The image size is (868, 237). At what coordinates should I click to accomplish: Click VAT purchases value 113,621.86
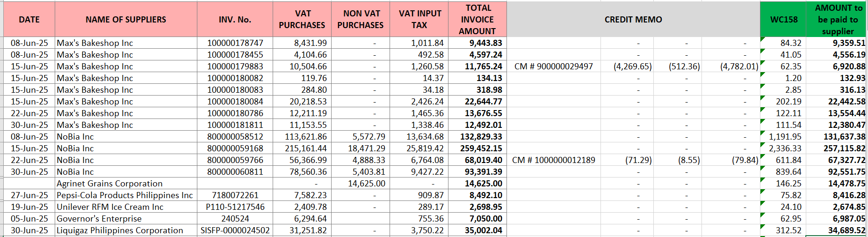click(302, 137)
